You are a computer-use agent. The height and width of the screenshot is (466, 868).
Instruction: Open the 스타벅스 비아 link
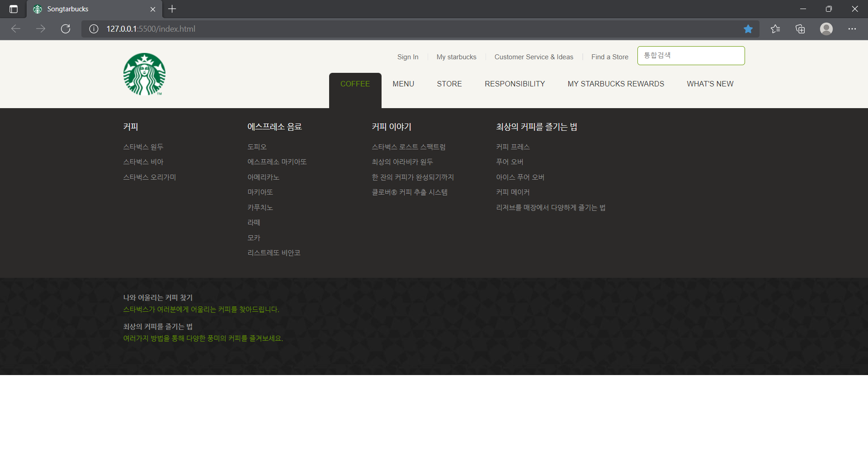[143, 162]
